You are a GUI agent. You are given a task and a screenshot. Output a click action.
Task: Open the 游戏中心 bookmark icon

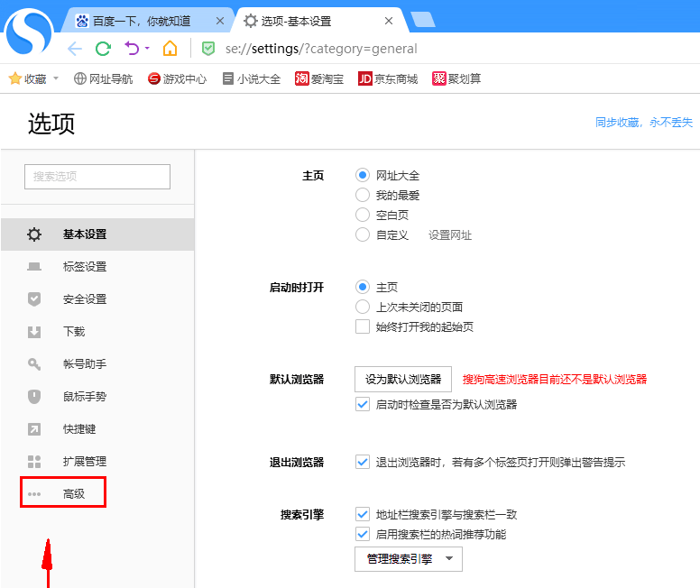click(154, 79)
